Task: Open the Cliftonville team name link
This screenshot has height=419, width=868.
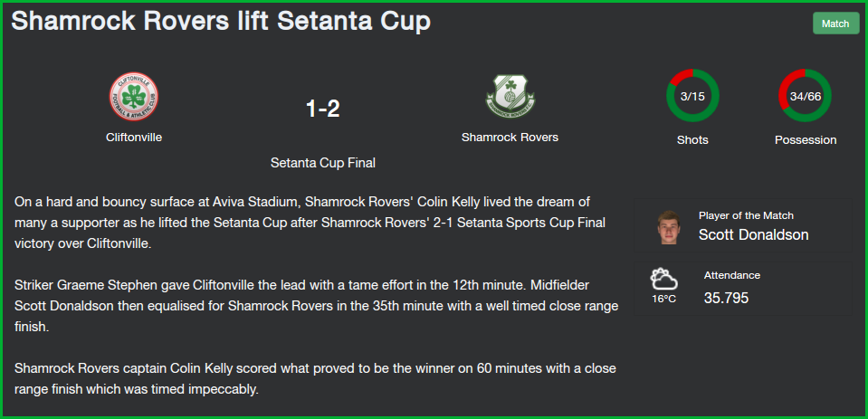Action: coord(134,138)
